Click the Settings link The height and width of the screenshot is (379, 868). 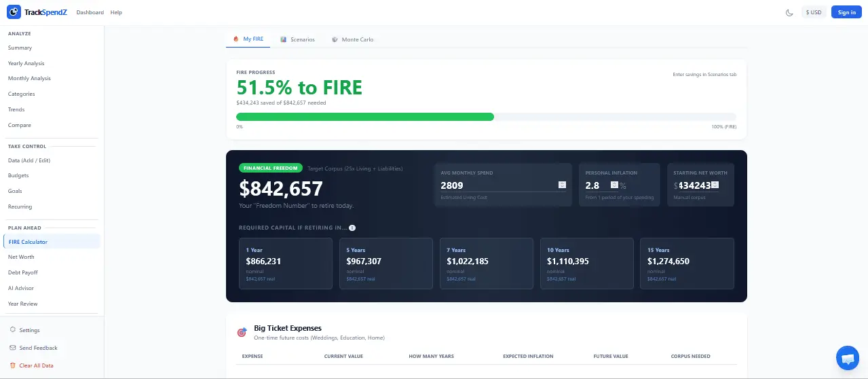(29, 330)
